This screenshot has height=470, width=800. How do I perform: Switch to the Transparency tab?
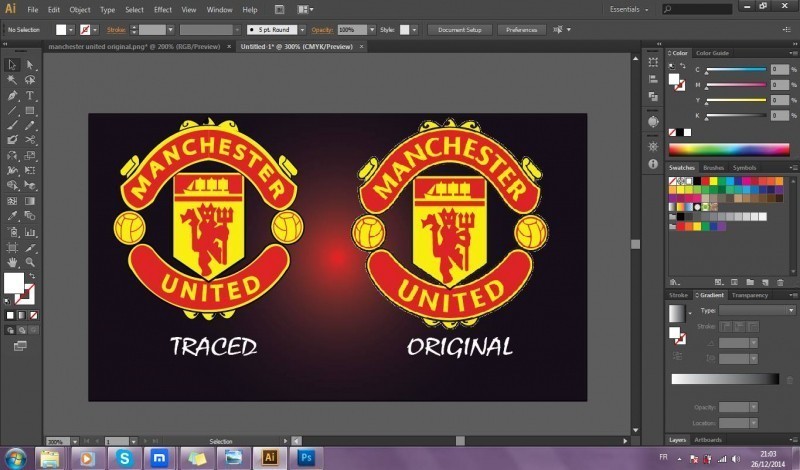[749, 295]
